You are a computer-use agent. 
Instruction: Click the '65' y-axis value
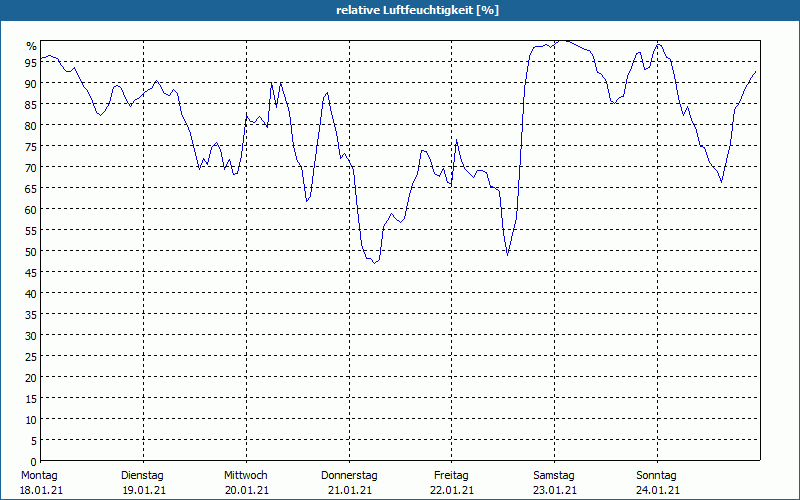point(31,189)
